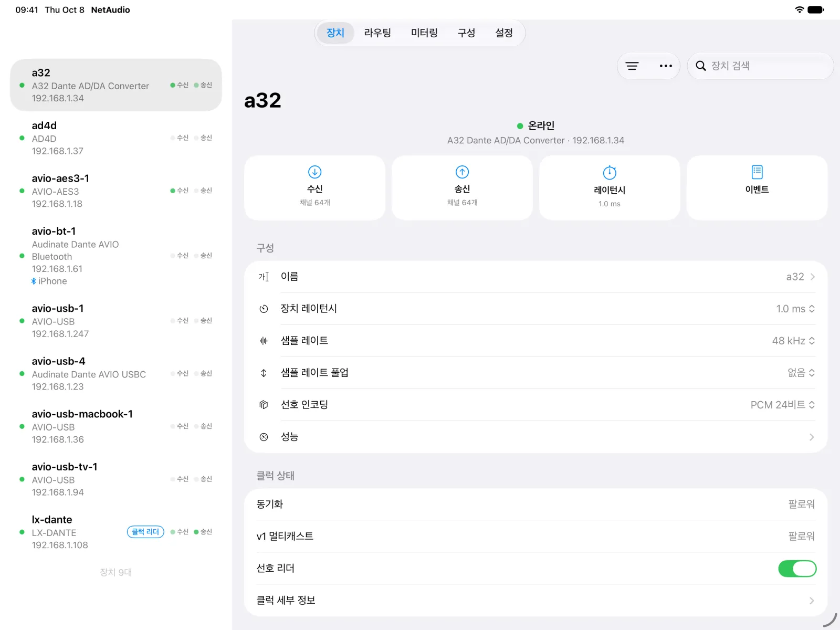Open the 수신 receive channels card

(314, 187)
